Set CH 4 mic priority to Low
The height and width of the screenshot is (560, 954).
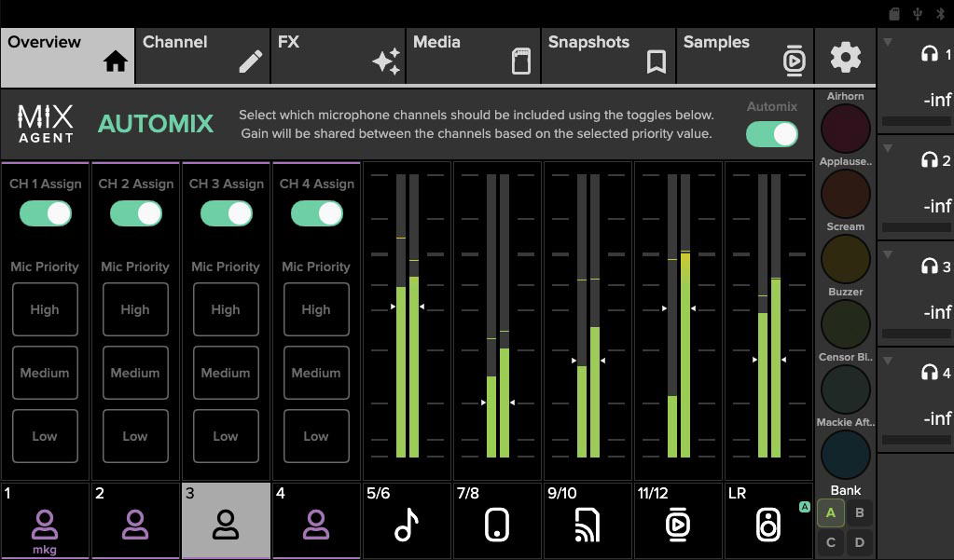click(316, 436)
